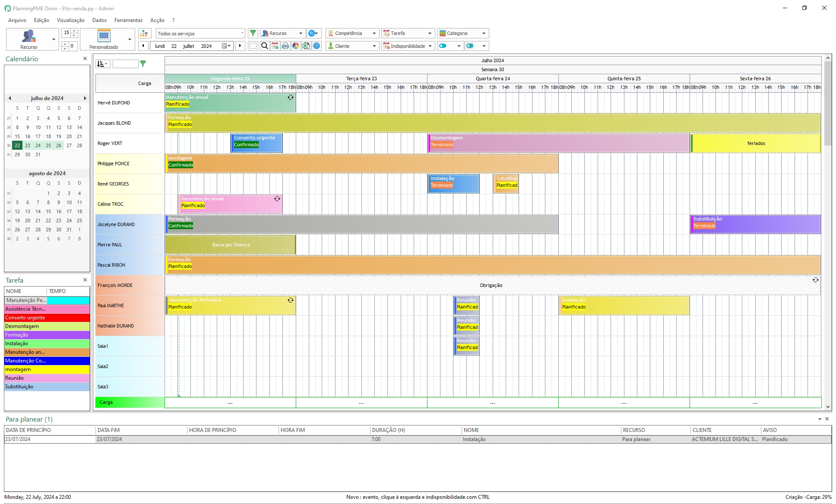Open the date picker calendar dropdown
Viewport: 836px width, 504px height.
(227, 46)
